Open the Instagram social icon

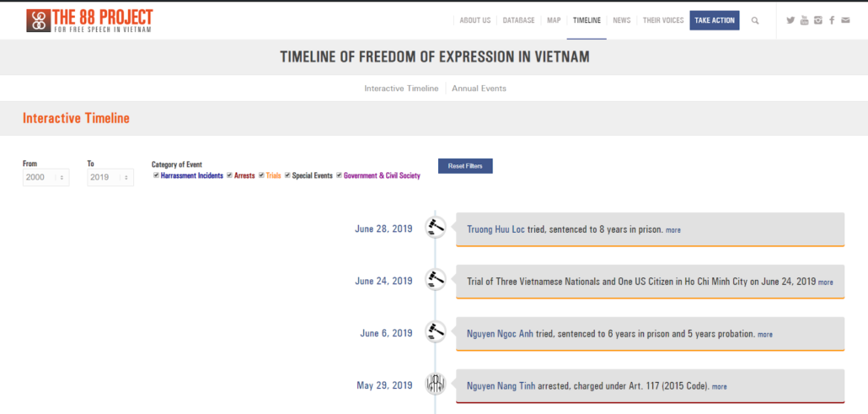[x=817, y=20]
